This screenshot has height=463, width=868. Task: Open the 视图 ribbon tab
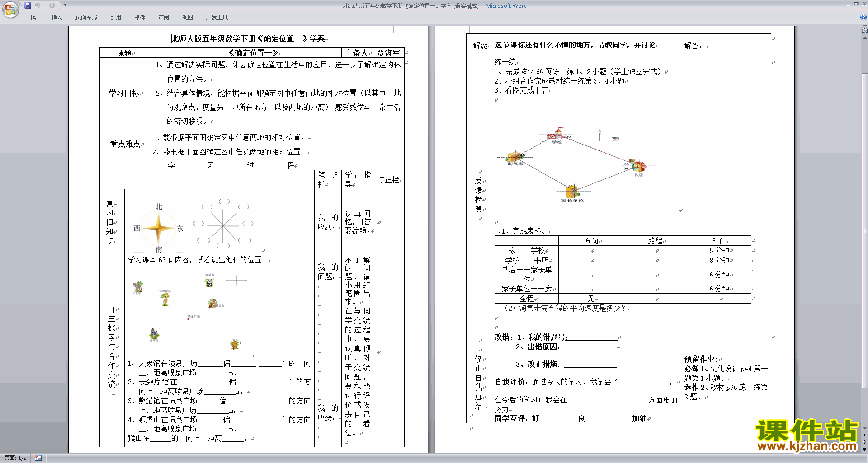tap(187, 18)
